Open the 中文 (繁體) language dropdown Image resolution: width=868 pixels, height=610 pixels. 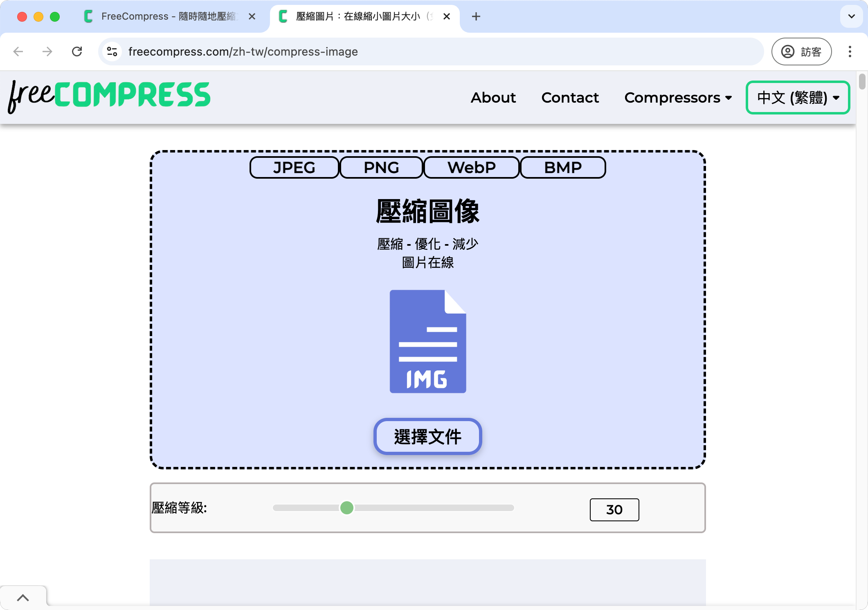(x=798, y=97)
